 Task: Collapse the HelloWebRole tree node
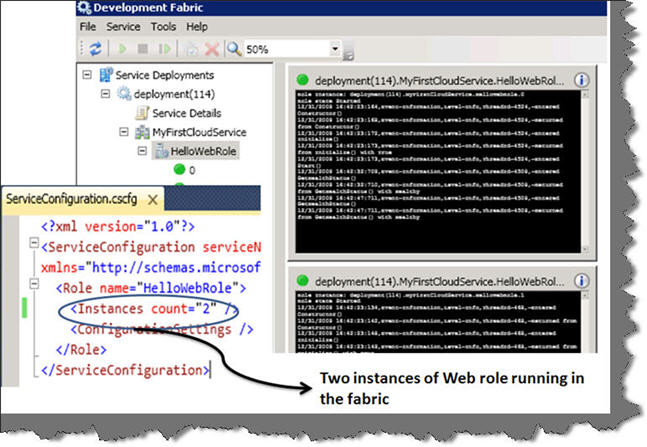tap(142, 151)
